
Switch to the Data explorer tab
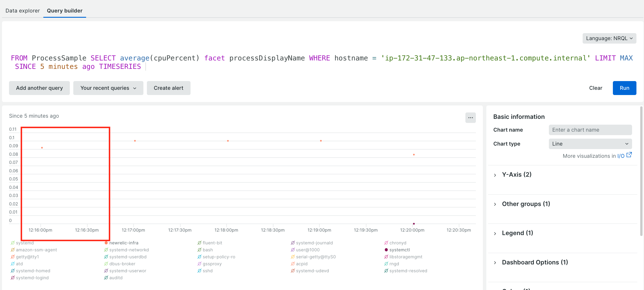[23, 11]
